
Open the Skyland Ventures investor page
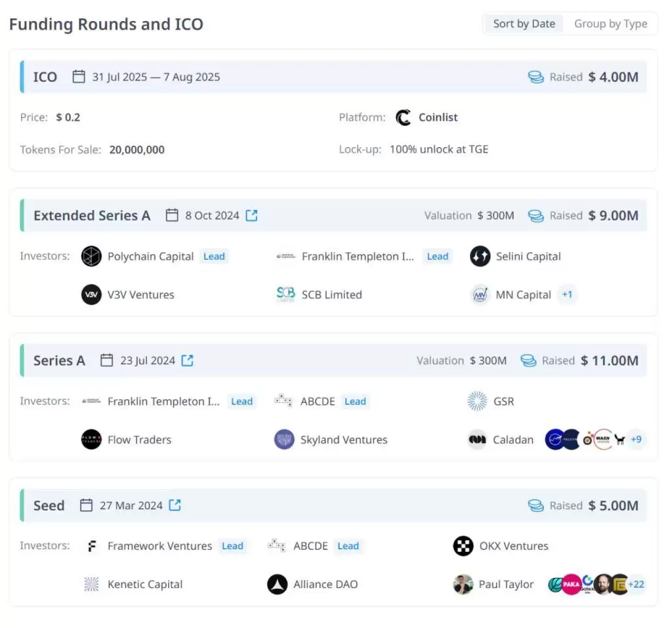(343, 440)
